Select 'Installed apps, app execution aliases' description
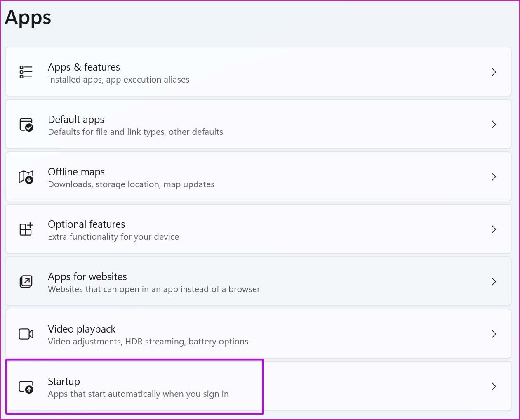Viewport: 520px width, 420px height. [118, 80]
